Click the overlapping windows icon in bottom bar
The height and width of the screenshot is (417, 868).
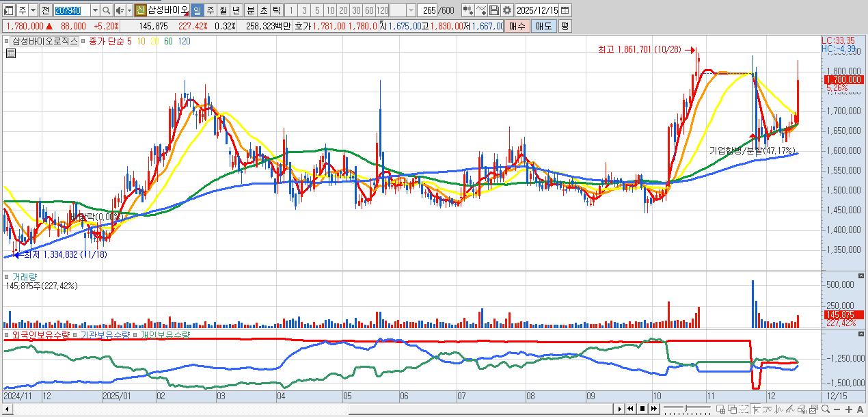click(x=733, y=409)
